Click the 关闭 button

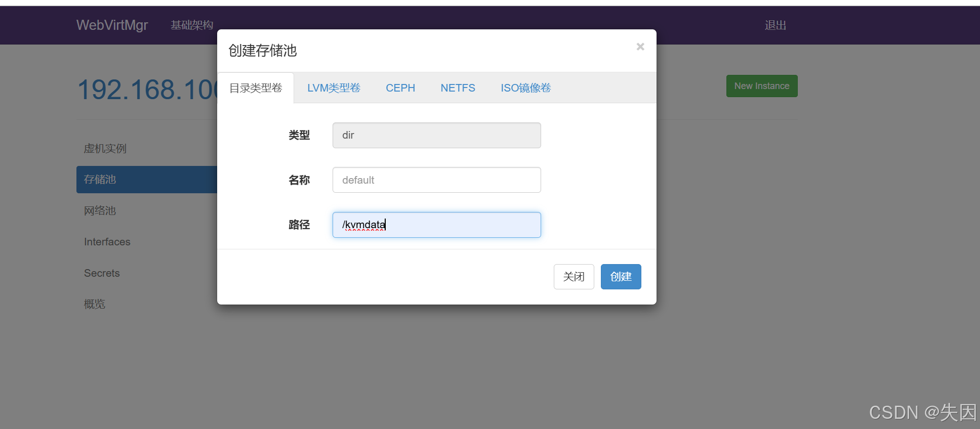click(574, 277)
